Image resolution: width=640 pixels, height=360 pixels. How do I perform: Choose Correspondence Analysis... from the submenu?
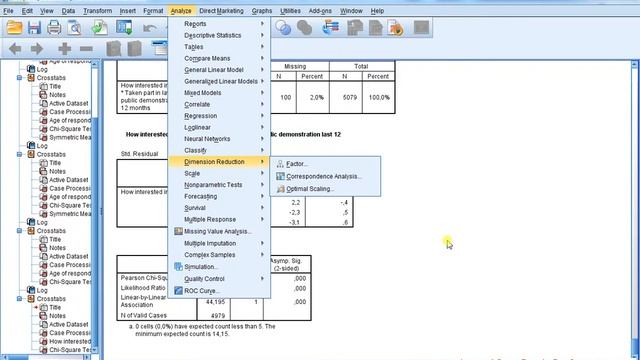click(325, 176)
